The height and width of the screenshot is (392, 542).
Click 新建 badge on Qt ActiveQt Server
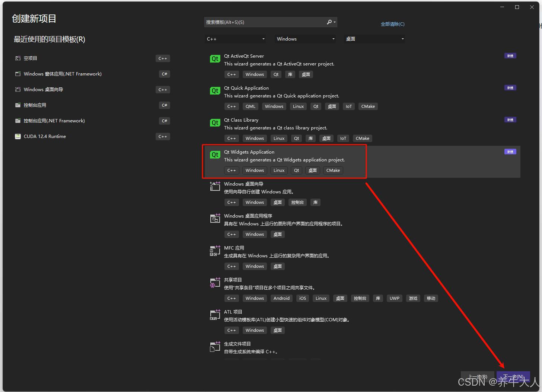tap(510, 56)
